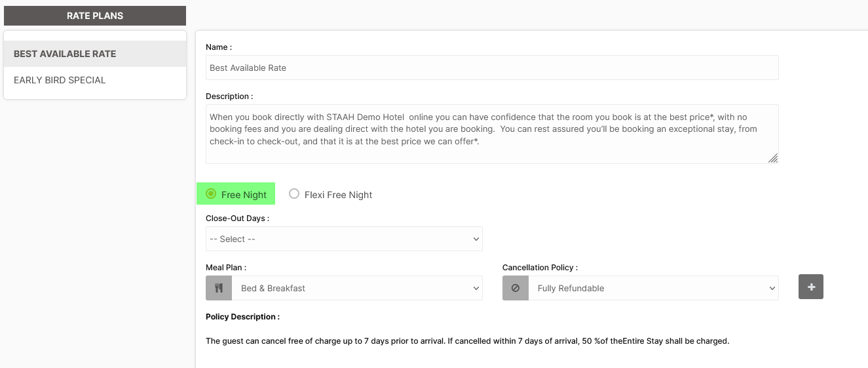
Task: Open the EARLY BIRD SPECIAL rate plan
Action: (x=95, y=80)
